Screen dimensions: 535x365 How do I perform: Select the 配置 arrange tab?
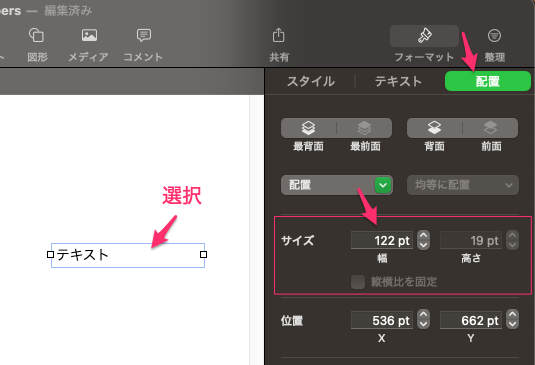click(488, 81)
